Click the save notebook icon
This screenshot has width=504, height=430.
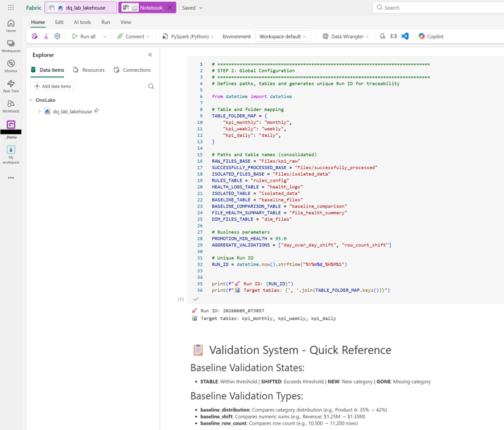point(35,36)
